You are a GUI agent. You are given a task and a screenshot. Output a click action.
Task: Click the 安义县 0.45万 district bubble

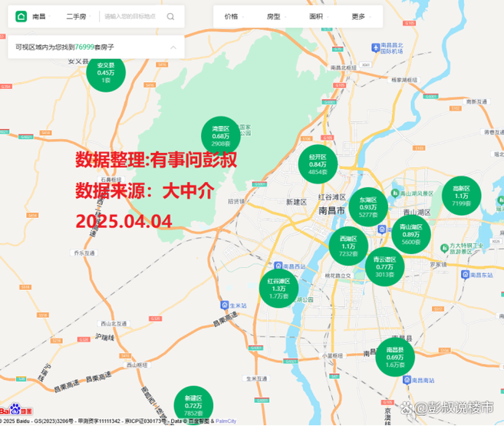click(106, 73)
